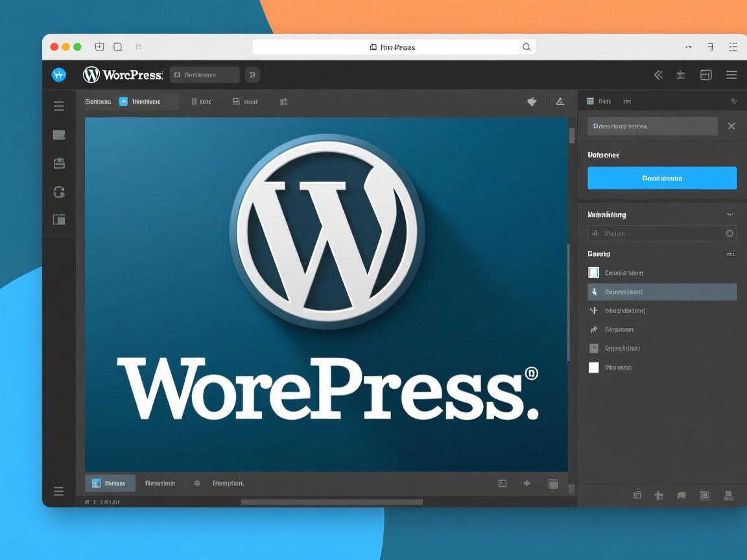This screenshot has width=747, height=560.
Task: Click the heart icon in the editor toolbar
Action: point(532,102)
